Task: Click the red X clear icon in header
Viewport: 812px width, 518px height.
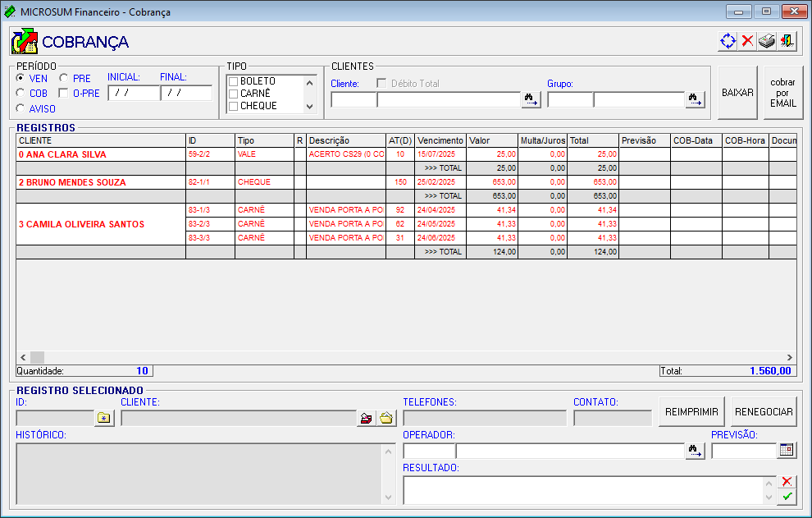Action: point(747,41)
